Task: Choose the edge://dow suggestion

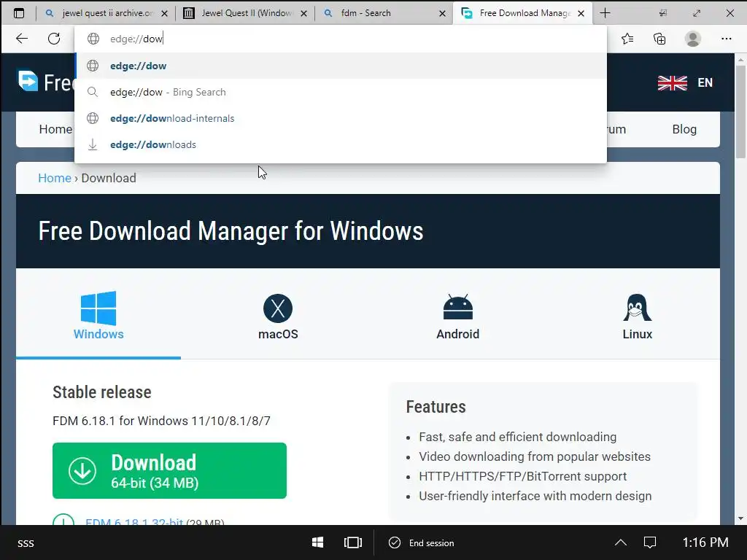Action: pyautogui.click(x=341, y=66)
